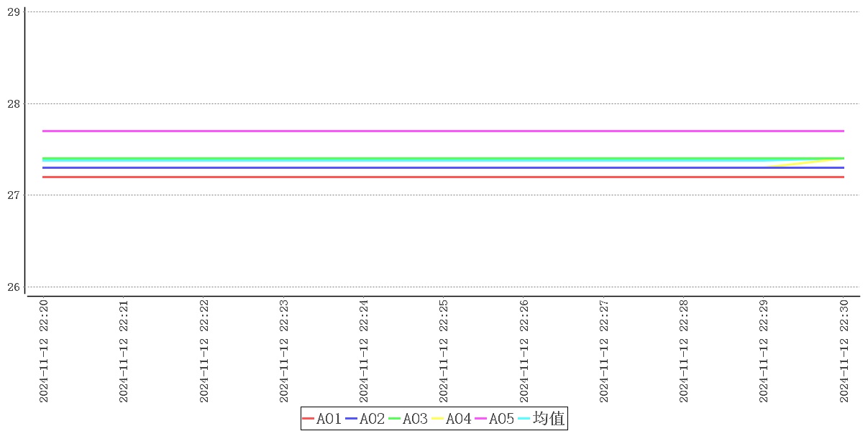Click the y-axis value 28
This screenshot has width=868, height=431.
[13, 103]
